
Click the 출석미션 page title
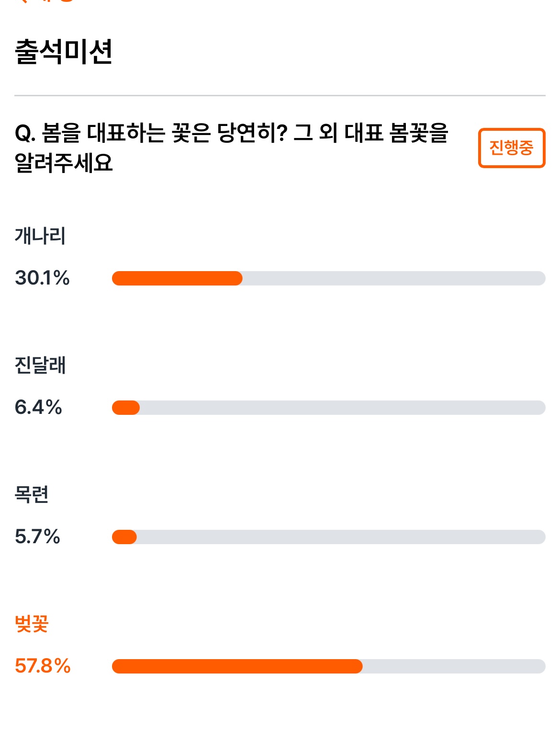64,52
